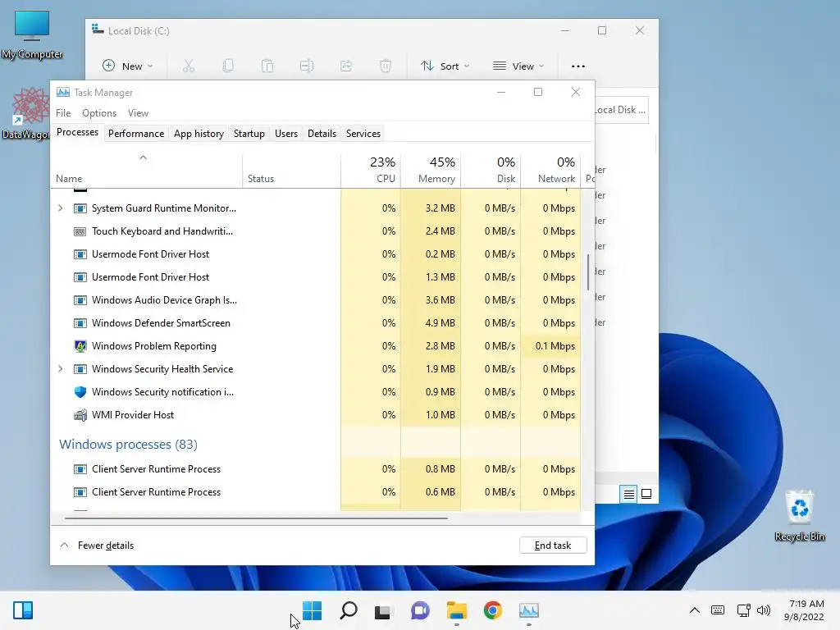Select Windows Defender SmartScreen process row

(316, 323)
